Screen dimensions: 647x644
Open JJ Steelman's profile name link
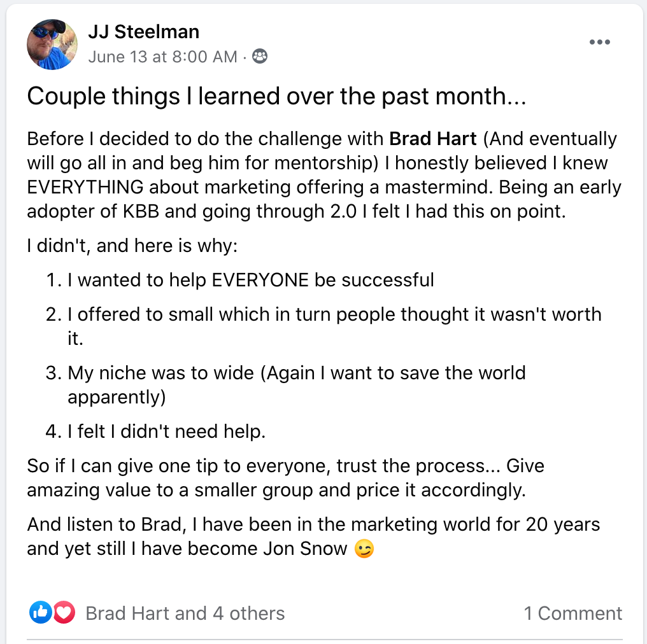pyautogui.click(x=143, y=32)
